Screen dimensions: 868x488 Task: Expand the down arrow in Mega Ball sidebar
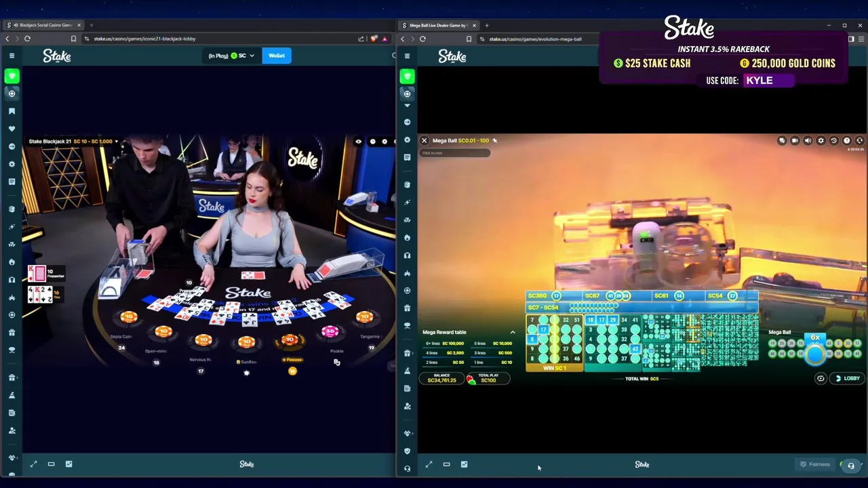pyautogui.click(x=407, y=106)
